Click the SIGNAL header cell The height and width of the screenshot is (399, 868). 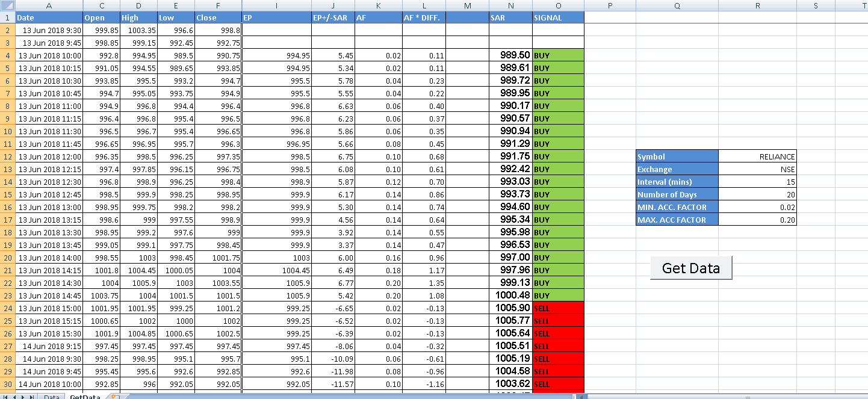558,17
